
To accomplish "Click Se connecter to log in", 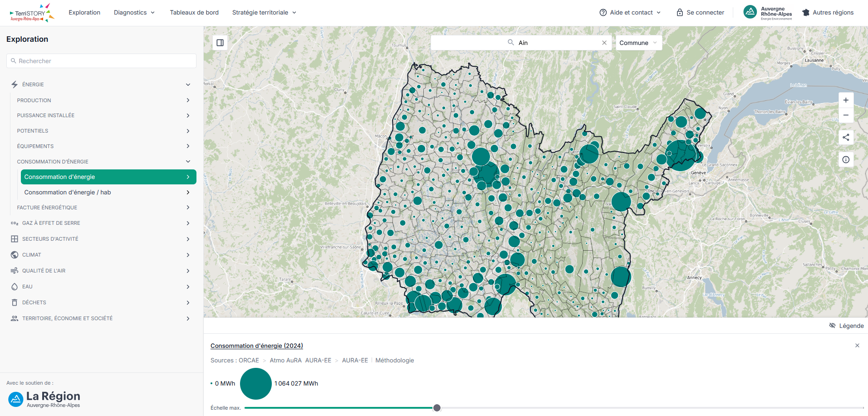I will coord(700,13).
